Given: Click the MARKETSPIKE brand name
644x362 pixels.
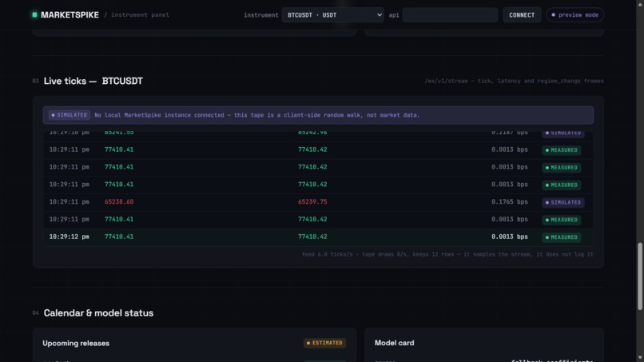Looking at the screenshot, I should (70, 15).
